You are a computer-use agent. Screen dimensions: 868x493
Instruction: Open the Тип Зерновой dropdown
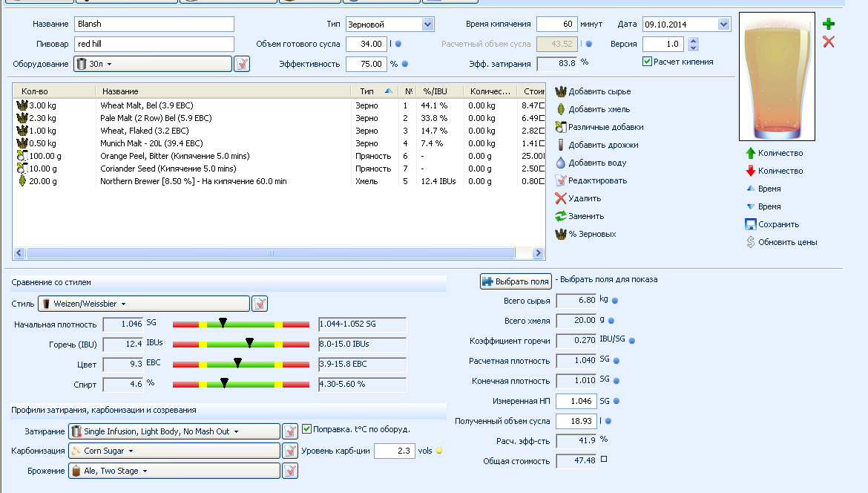(x=427, y=25)
